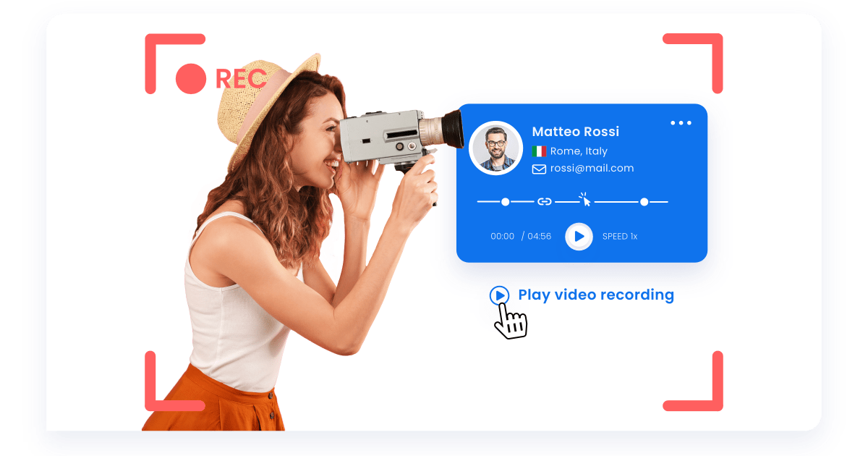Click the Matteo Rossi name

576,132
